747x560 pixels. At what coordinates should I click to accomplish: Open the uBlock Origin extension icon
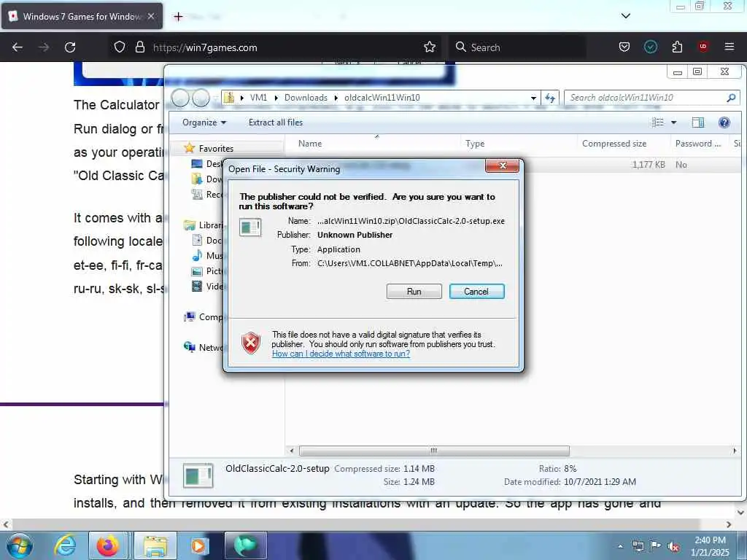(703, 47)
